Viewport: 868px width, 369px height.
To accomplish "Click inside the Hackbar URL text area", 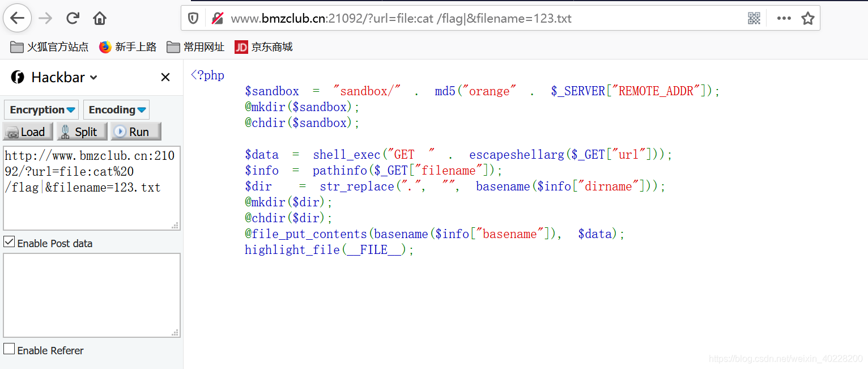I will (92, 188).
